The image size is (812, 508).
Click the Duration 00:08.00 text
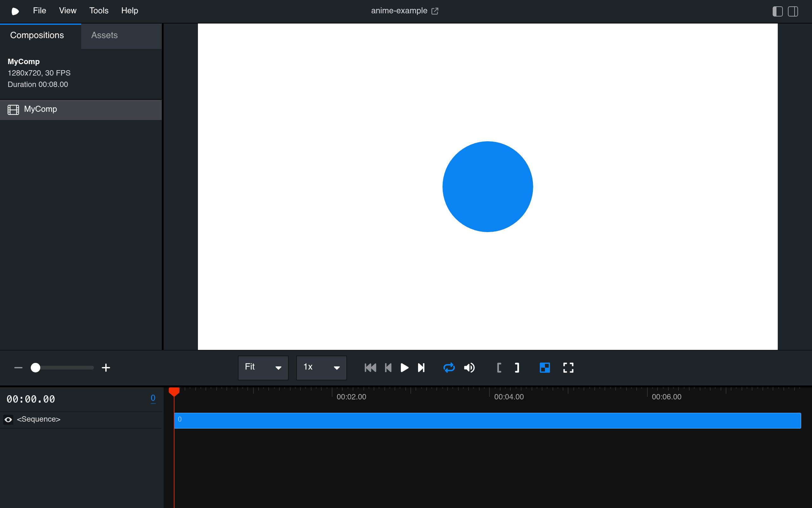pos(38,84)
